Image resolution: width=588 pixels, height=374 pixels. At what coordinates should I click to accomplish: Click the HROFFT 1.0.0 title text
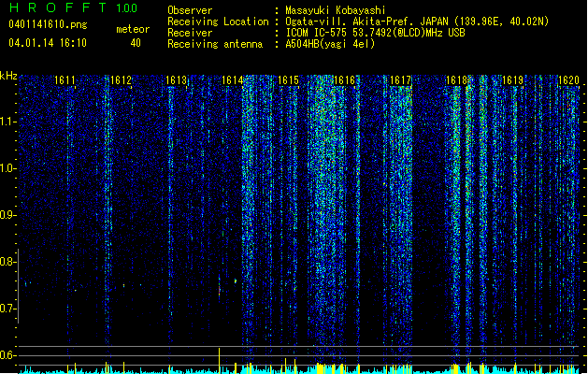[73, 7]
